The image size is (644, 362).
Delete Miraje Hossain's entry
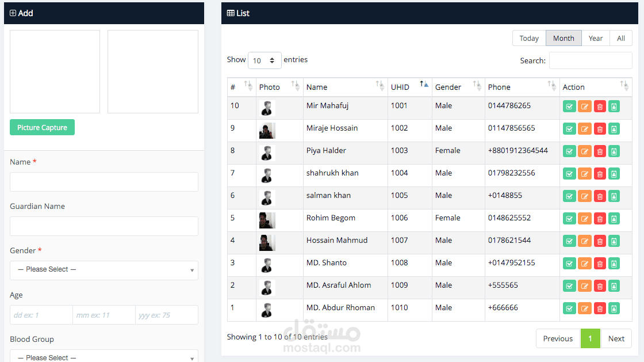point(600,129)
